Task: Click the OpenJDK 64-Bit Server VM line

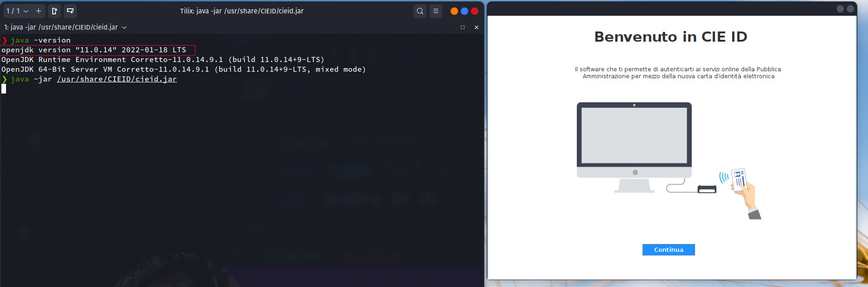Action: (183, 69)
